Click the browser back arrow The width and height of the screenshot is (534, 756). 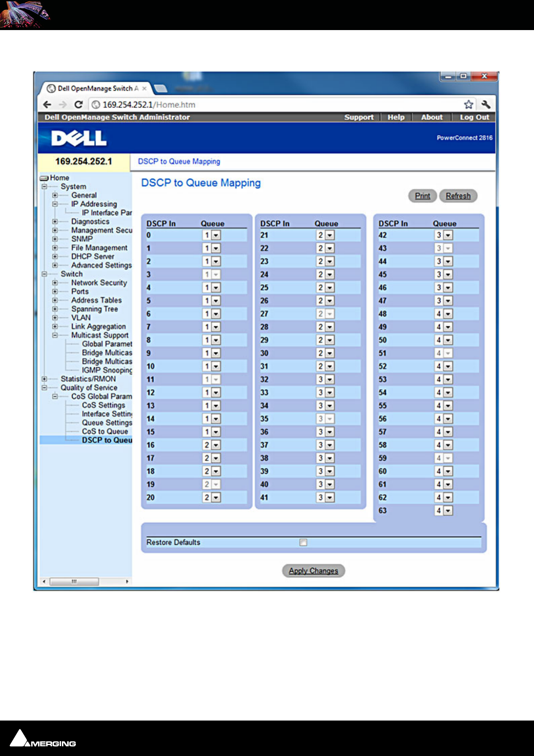pyautogui.click(x=47, y=105)
